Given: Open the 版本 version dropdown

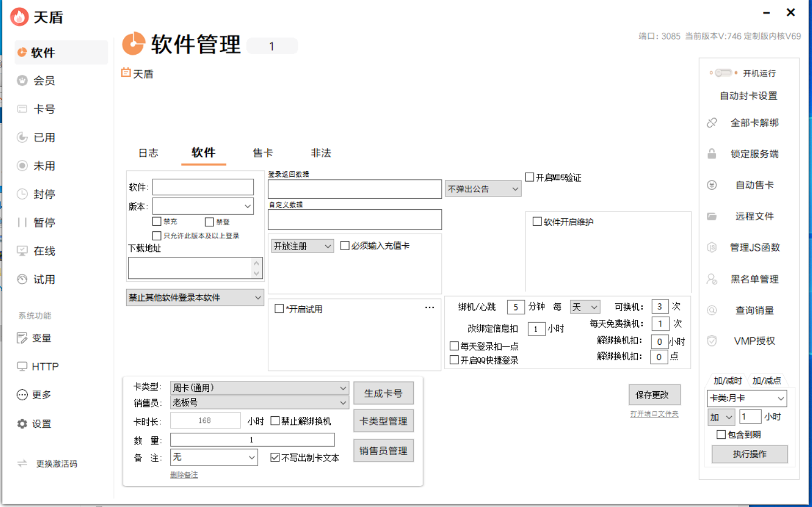Looking at the screenshot, I should 203,206.
